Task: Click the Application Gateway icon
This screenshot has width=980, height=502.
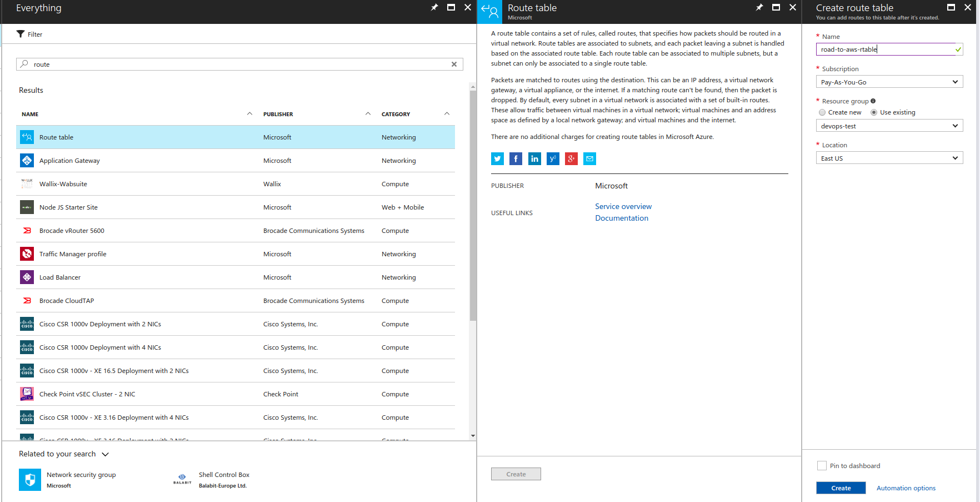Action: click(27, 160)
